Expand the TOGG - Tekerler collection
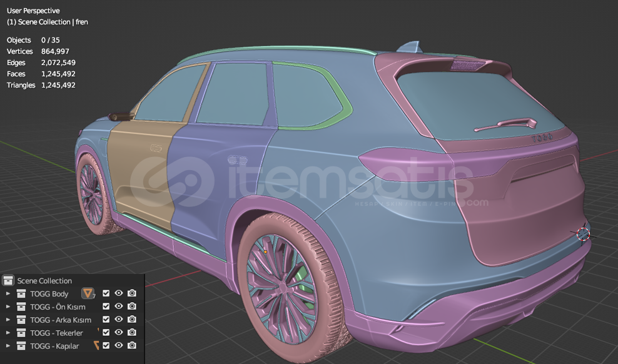This screenshot has height=364, width=618. point(8,333)
